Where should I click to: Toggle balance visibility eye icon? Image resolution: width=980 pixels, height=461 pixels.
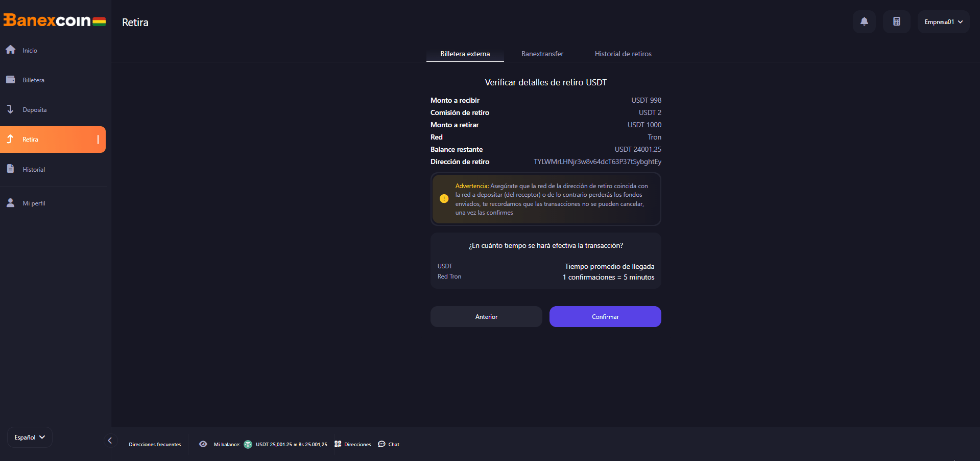coord(203,444)
